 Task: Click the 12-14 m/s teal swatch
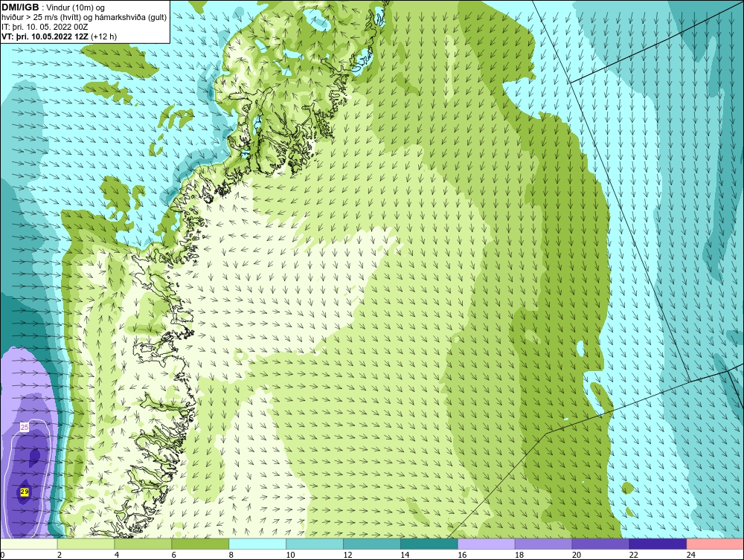[x=372, y=544]
